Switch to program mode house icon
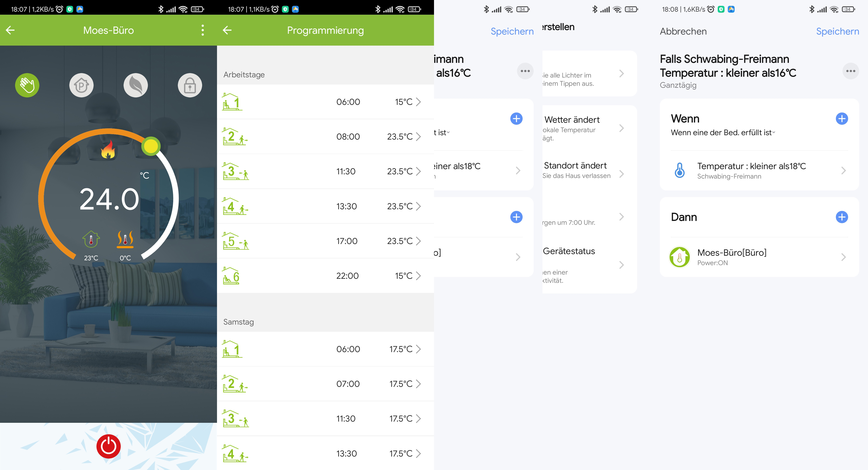The image size is (868, 470). pos(81,85)
